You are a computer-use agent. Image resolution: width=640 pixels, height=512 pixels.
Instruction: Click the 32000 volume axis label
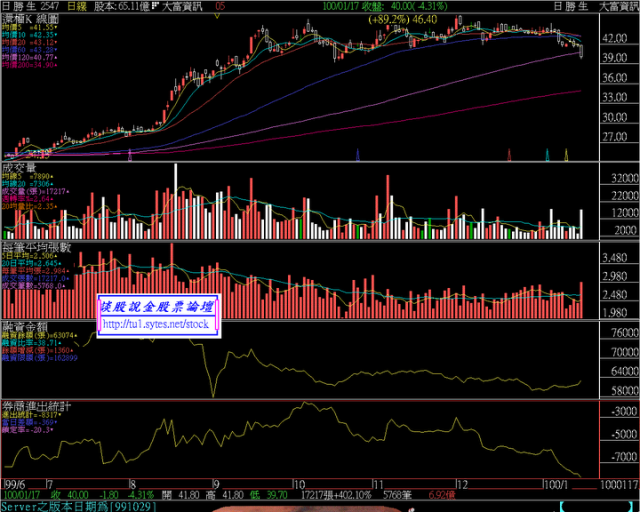point(624,178)
